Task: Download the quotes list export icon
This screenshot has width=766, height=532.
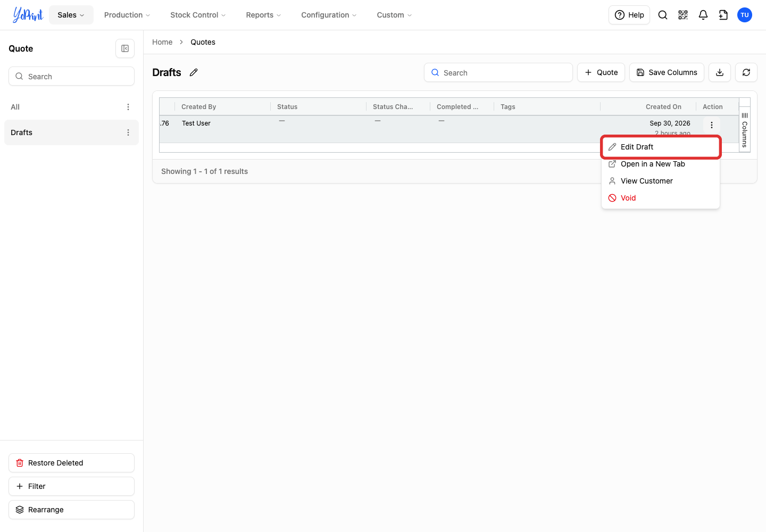Action: [x=720, y=72]
